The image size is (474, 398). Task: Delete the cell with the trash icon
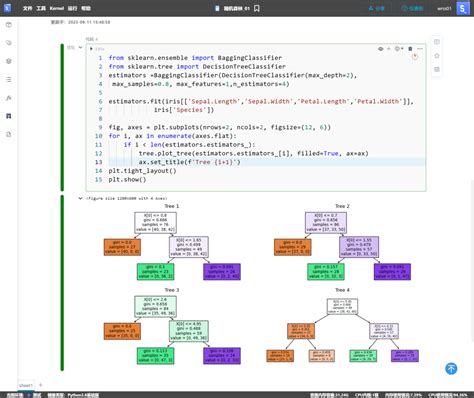410,49
